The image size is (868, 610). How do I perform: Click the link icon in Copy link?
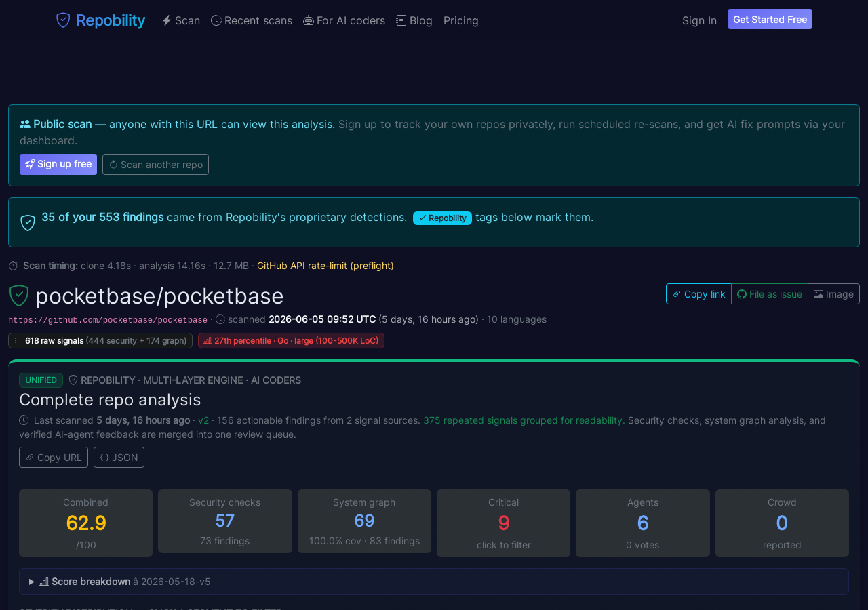(677, 294)
